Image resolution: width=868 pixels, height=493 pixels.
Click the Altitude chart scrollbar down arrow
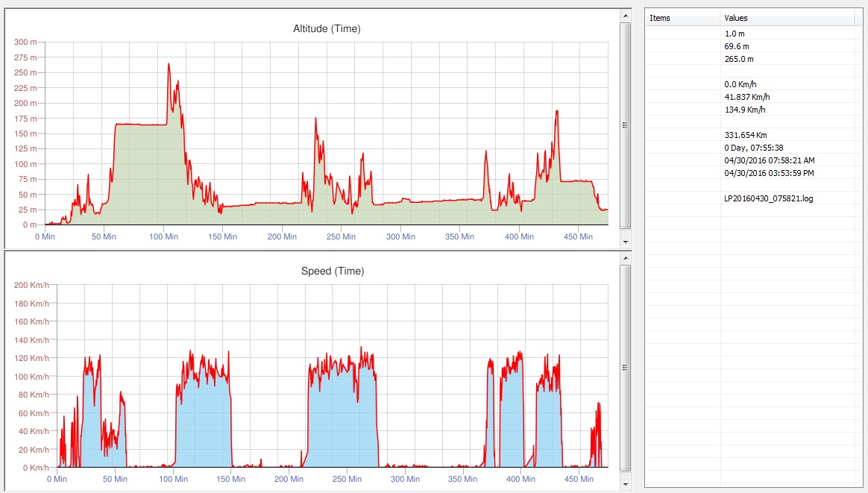[625, 242]
